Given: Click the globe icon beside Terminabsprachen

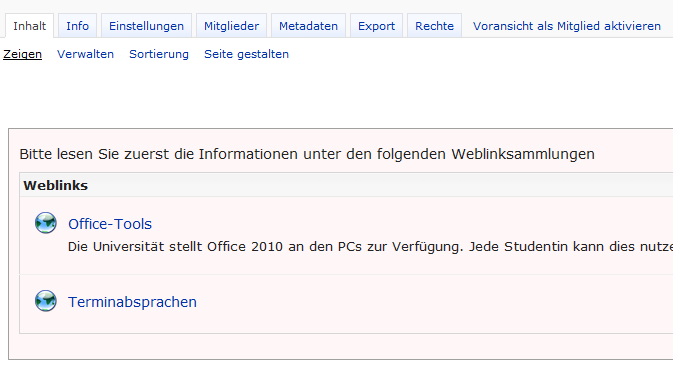Looking at the screenshot, I should (45, 301).
